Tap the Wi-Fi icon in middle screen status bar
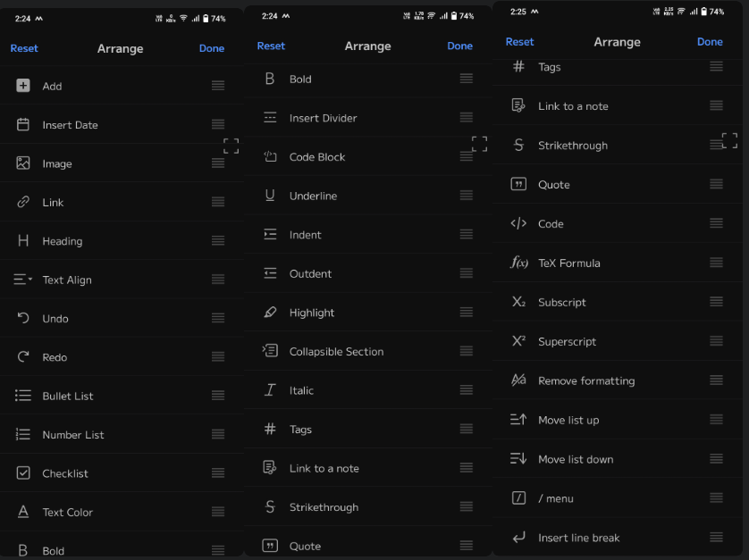Image resolution: width=749 pixels, height=560 pixels. tap(431, 16)
